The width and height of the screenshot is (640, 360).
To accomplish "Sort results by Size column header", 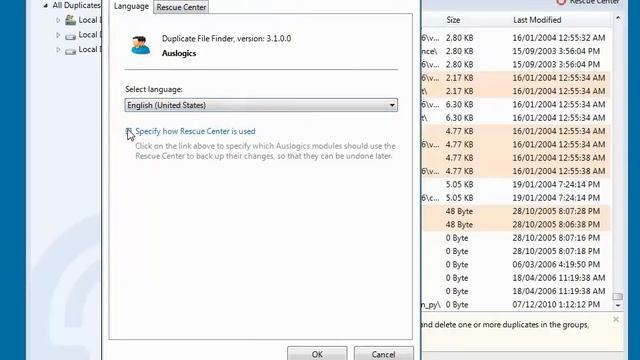I will tap(453, 20).
